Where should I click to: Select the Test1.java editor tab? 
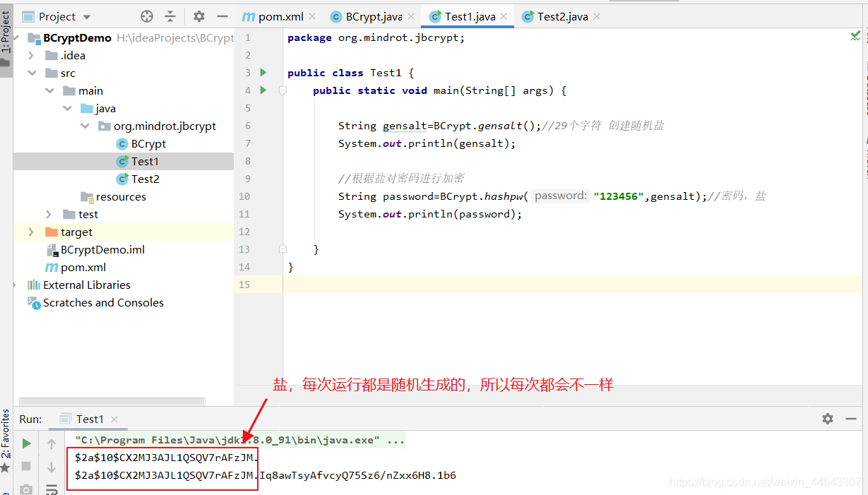tap(462, 16)
